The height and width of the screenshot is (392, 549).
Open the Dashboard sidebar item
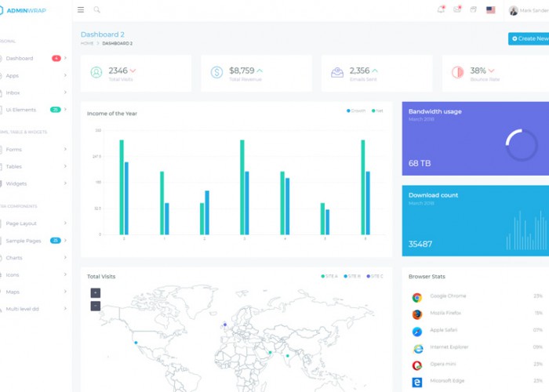20,59
